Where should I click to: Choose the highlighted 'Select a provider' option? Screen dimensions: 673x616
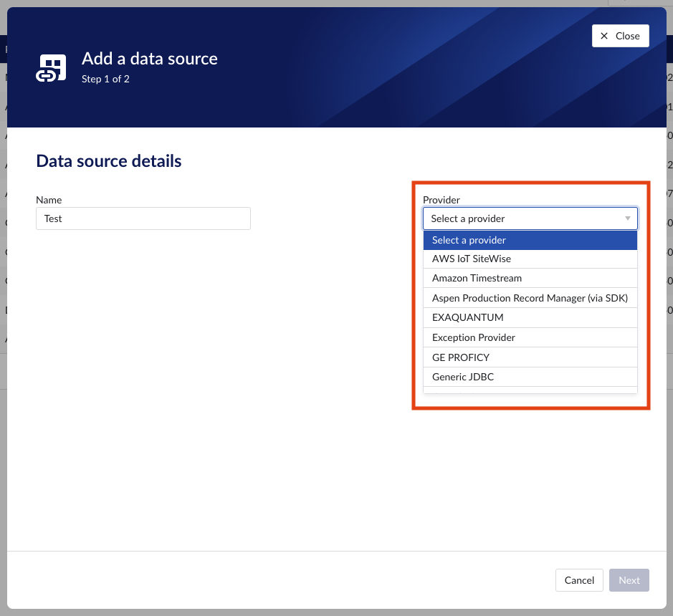(530, 240)
